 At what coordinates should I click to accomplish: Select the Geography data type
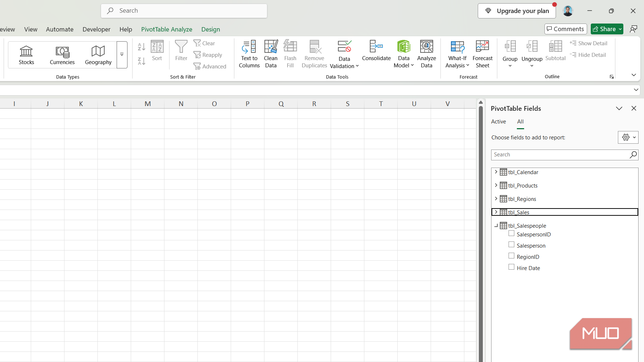98,55
